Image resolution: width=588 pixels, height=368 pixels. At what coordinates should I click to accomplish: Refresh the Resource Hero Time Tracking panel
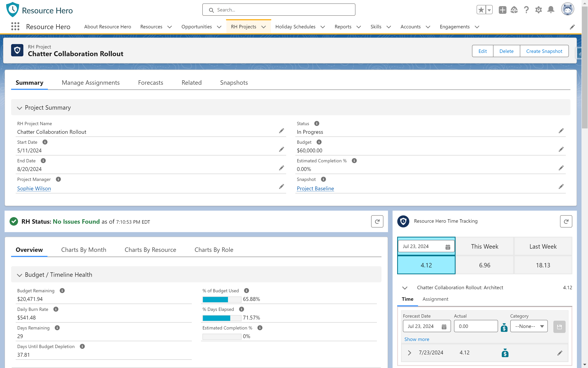(x=566, y=222)
